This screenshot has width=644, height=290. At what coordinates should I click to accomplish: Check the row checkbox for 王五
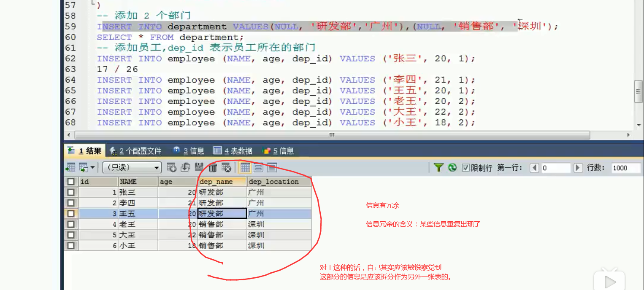pyautogui.click(x=71, y=214)
